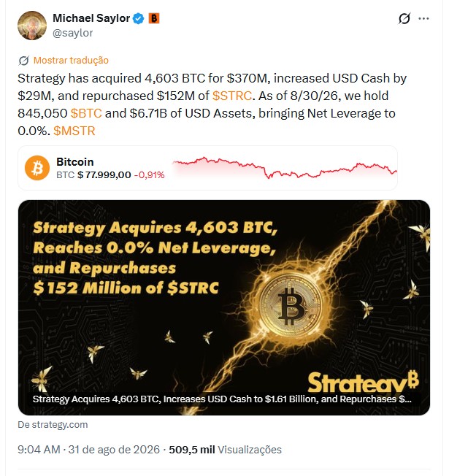The width and height of the screenshot is (449, 476).
Task: Open the three-dot more options menu
Action: click(423, 18)
